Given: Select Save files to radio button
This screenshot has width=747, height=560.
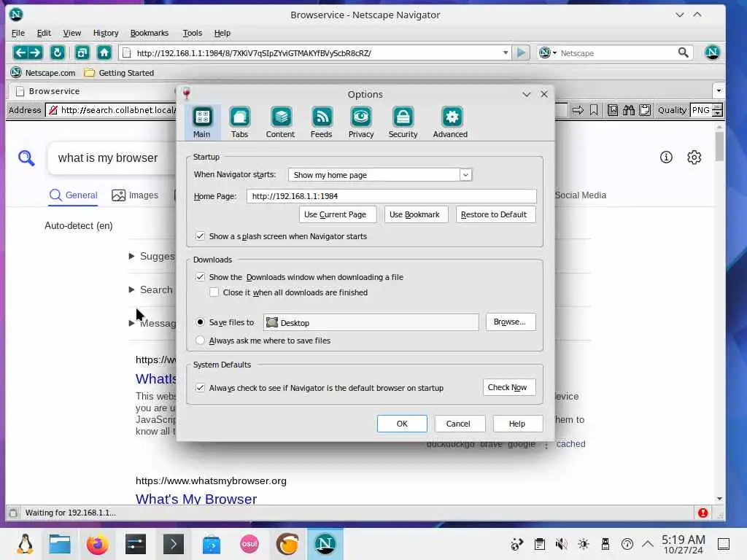Looking at the screenshot, I should pos(200,322).
